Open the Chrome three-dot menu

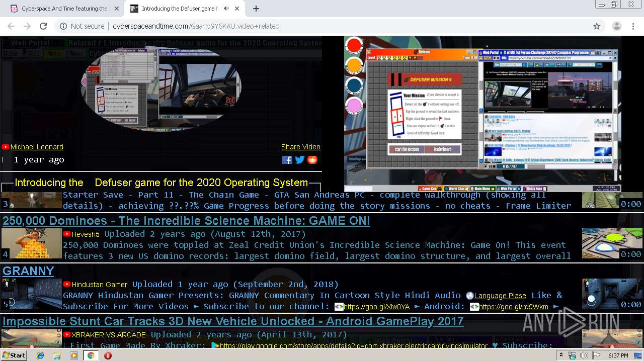pos(633,26)
